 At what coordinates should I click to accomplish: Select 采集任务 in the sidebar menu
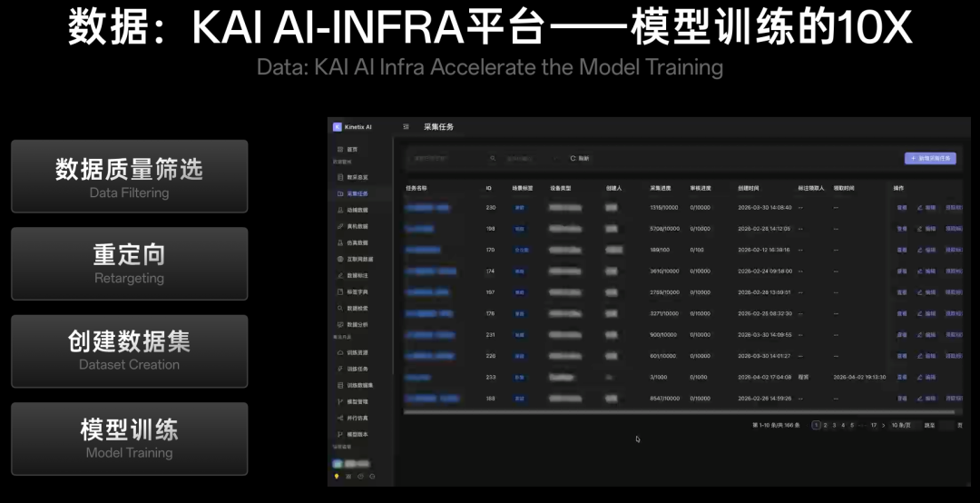click(357, 193)
